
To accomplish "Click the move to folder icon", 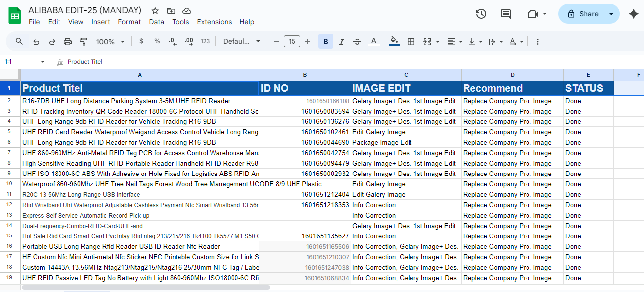I will click(171, 11).
